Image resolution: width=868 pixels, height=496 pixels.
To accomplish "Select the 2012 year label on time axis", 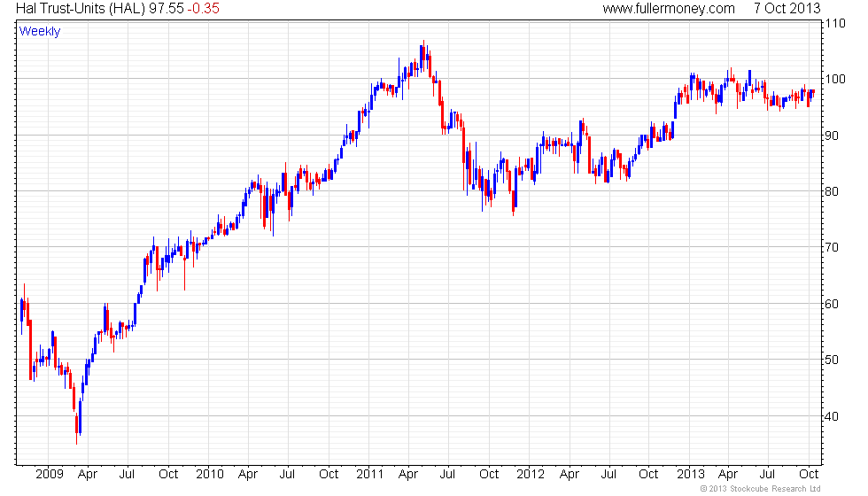I will 531,475.
